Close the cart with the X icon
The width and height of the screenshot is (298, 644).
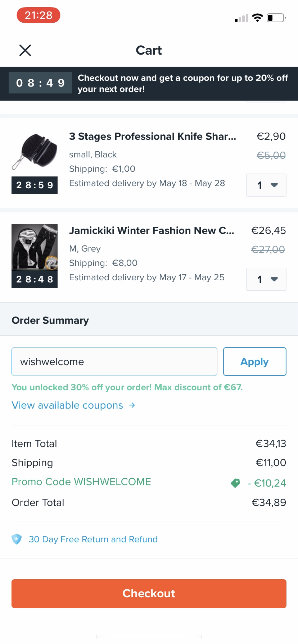tap(25, 50)
